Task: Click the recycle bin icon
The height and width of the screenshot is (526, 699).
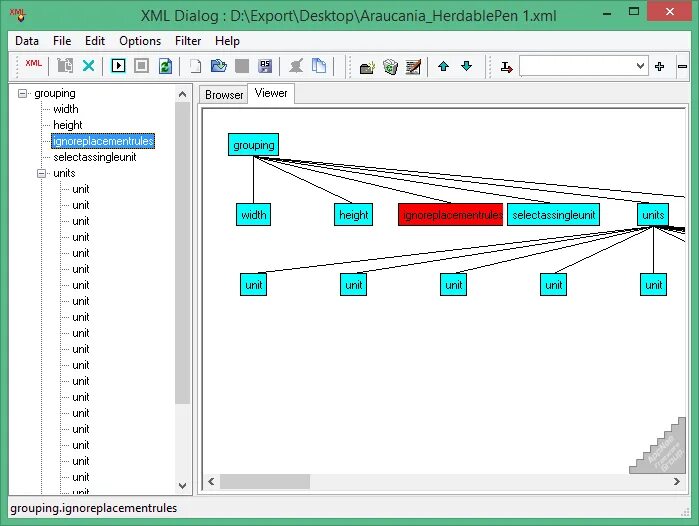Action: [x=391, y=67]
